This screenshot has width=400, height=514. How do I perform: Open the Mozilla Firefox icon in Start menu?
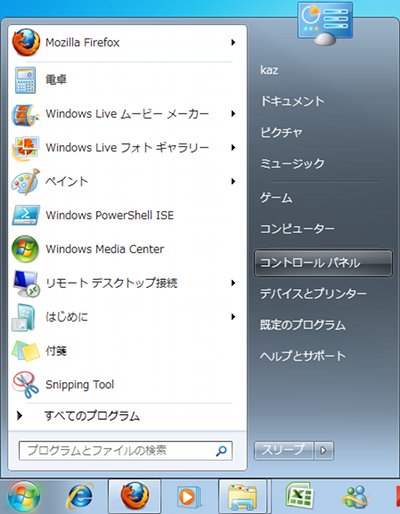pyautogui.click(x=26, y=42)
